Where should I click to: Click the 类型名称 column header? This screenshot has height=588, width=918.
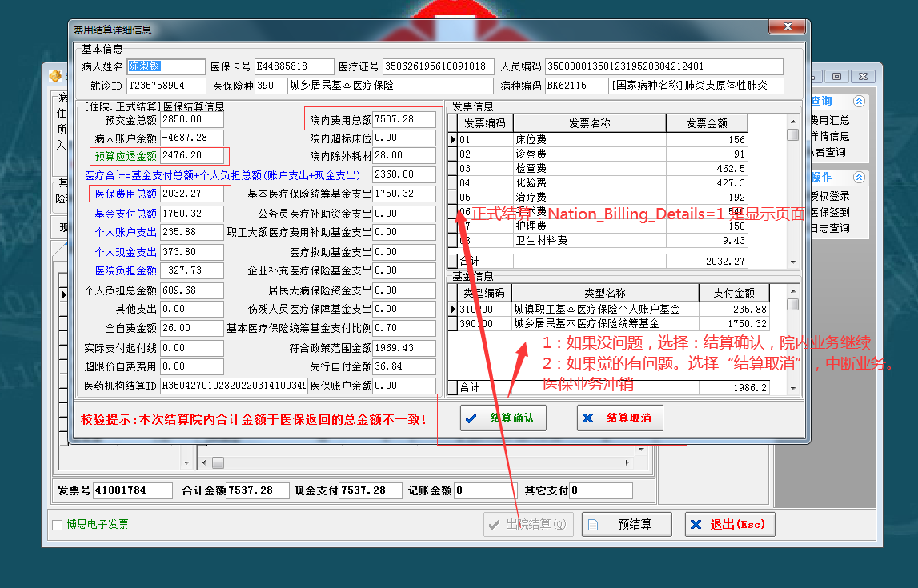point(605,293)
